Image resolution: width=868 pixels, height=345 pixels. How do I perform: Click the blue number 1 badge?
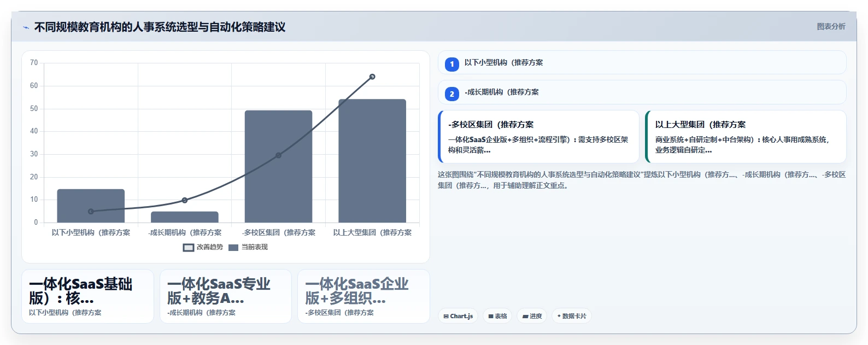point(452,64)
